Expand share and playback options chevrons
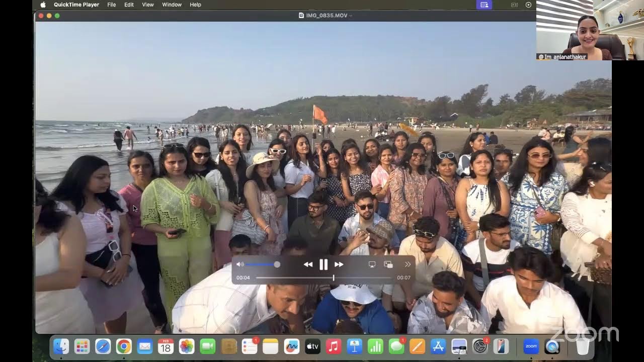The image size is (644, 362). [x=408, y=264]
